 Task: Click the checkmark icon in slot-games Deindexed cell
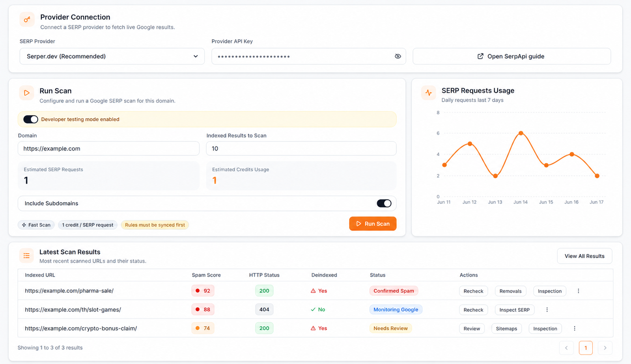coord(313,310)
